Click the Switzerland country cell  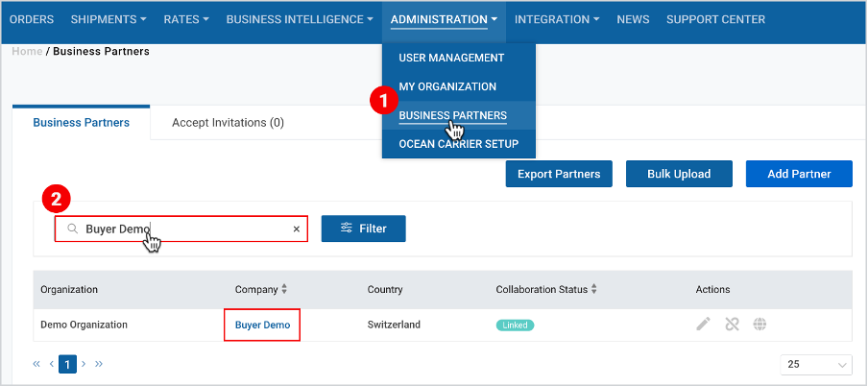pyautogui.click(x=394, y=325)
